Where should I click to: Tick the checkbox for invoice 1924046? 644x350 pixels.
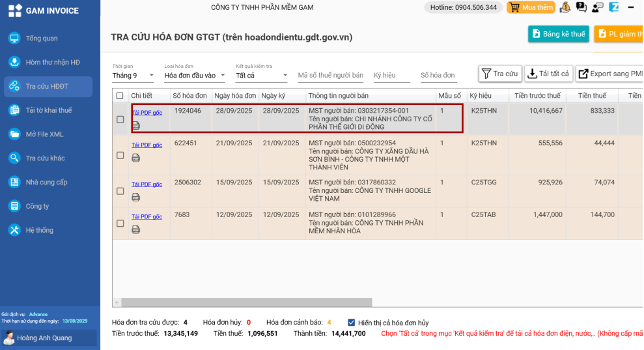pyautogui.click(x=120, y=119)
